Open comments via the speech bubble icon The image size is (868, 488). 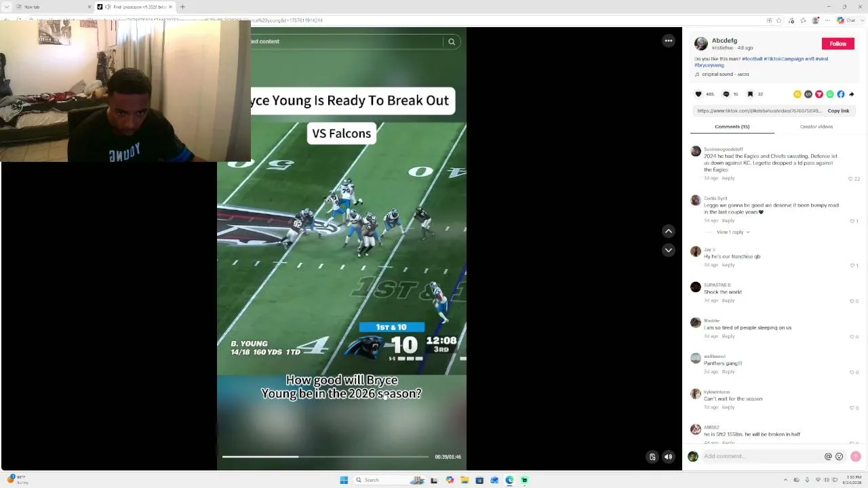click(726, 94)
